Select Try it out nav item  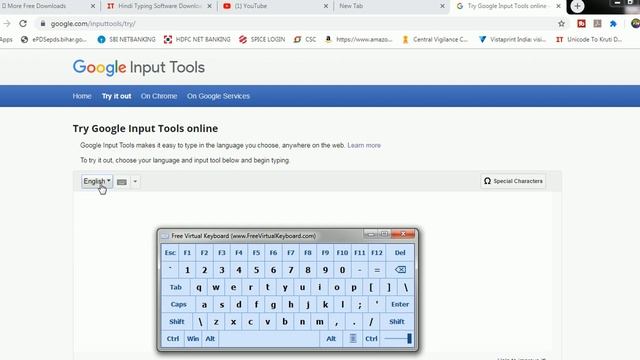point(116,96)
